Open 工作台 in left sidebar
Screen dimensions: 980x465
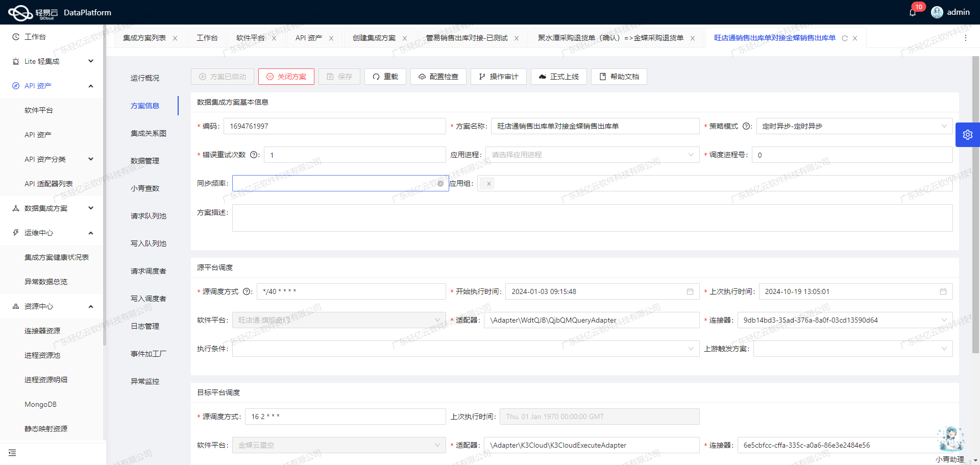(35, 37)
